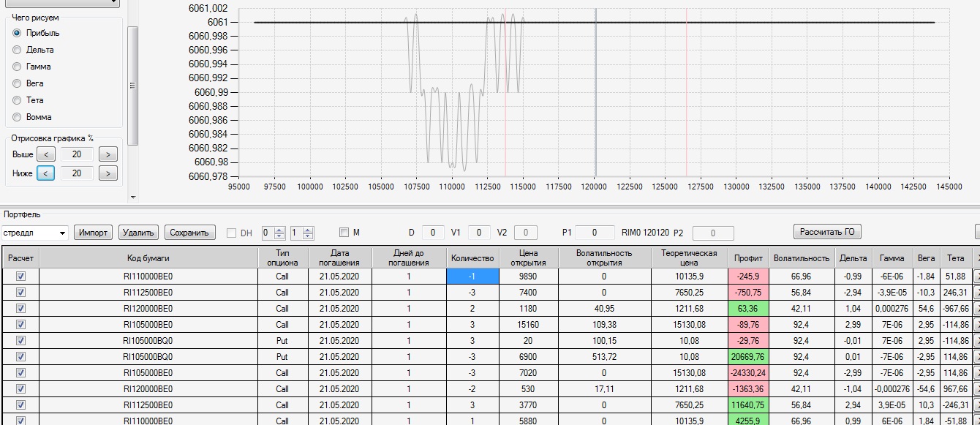Screen dimensions: 980x425
Task: Enable the DH checkbox
Action: coord(232,233)
